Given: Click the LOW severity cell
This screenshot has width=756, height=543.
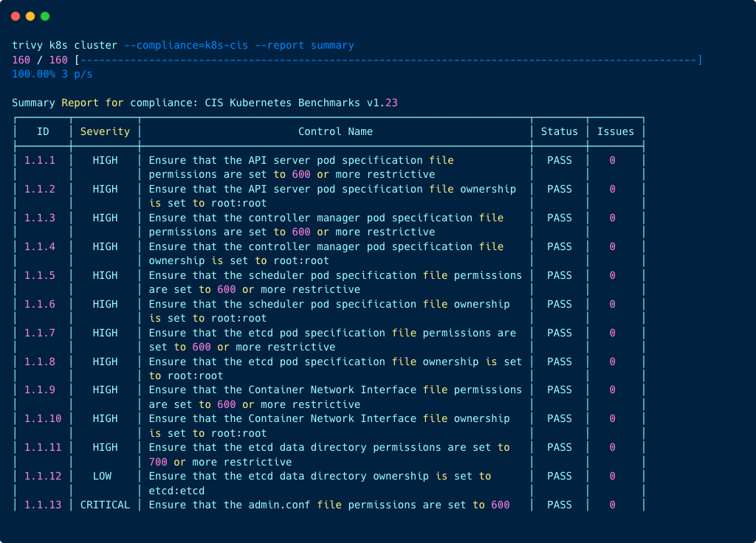Looking at the screenshot, I should (x=102, y=476).
